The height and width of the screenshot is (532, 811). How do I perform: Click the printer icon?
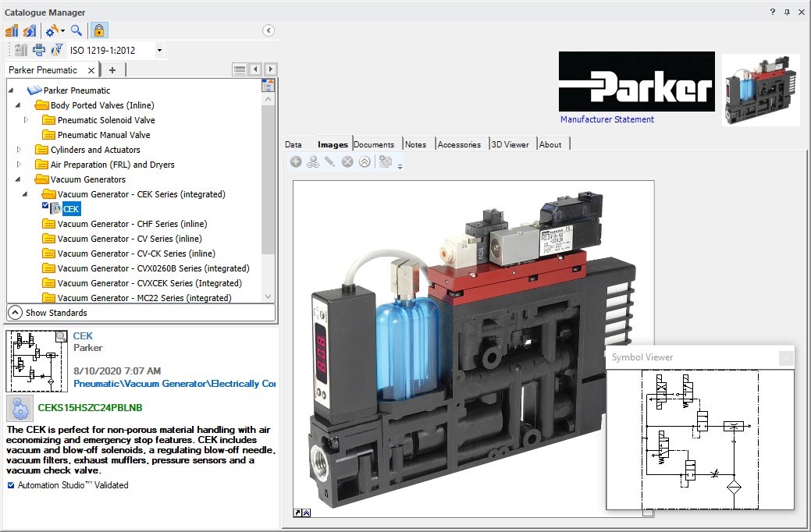click(38, 50)
